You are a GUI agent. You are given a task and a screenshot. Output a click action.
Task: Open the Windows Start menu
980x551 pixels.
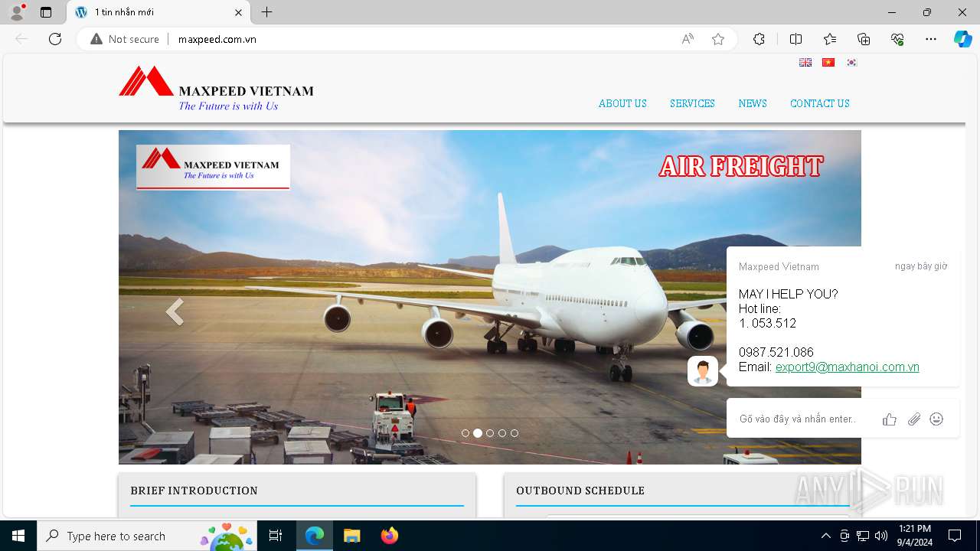18,536
